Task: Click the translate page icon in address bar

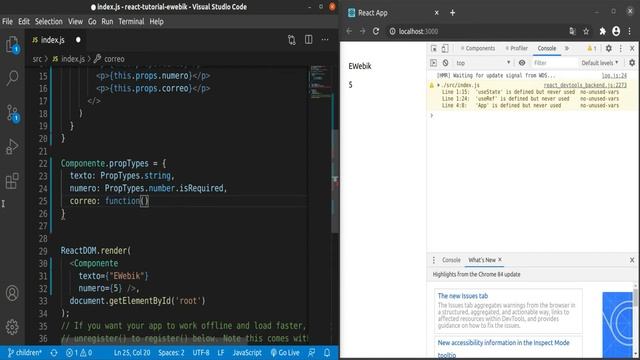Action: 572,31
